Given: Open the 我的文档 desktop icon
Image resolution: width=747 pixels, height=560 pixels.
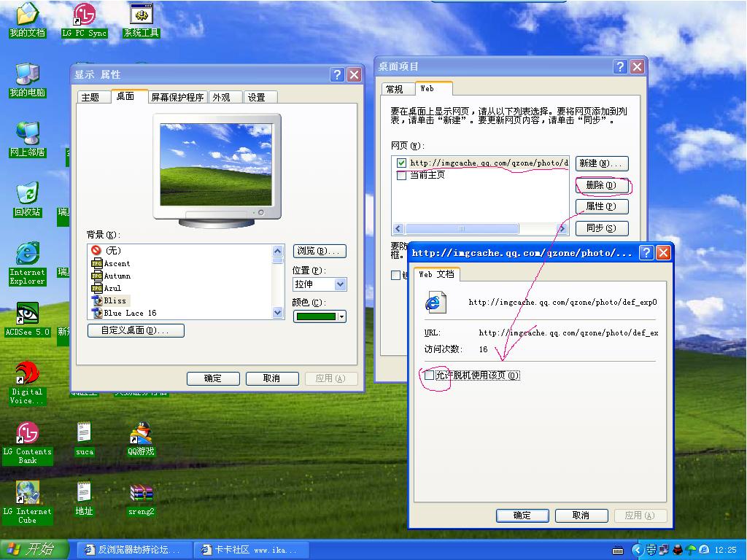Looking at the screenshot, I should pos(27,20).
